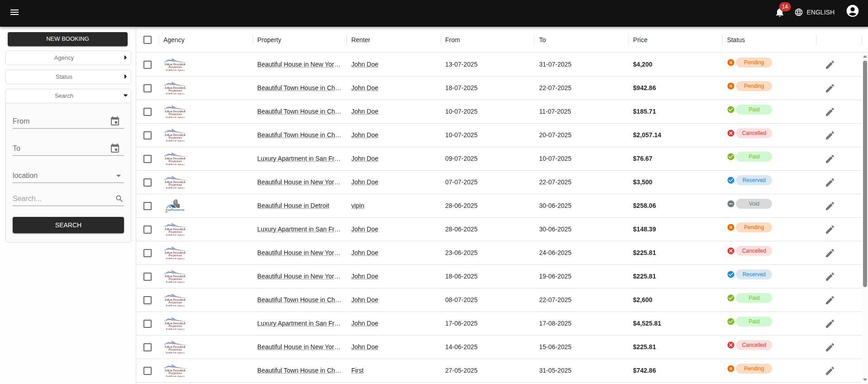This screenshot has height=384, width=868.
Task: Edit the $185.71 booking
Action: tap(830, 112)
